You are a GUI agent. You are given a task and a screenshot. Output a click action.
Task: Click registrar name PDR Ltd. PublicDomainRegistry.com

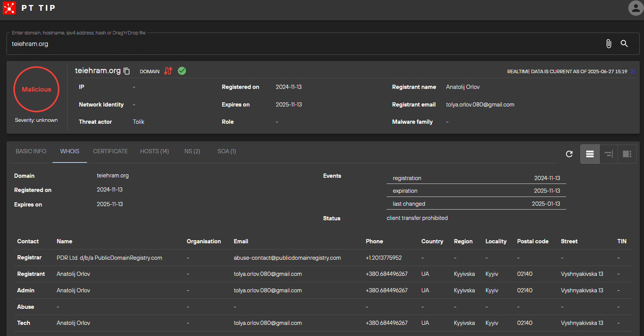(109, 258)
